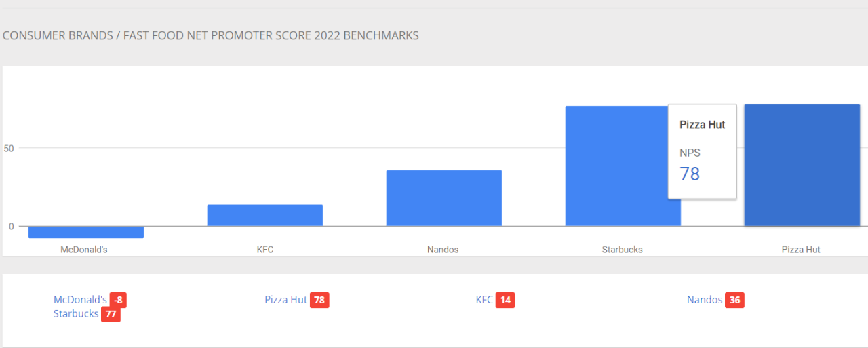Image resolution: width=868 pixels, height=348 pixels.
Task: Click the Nandos axis label
Action: pos(443,250)
